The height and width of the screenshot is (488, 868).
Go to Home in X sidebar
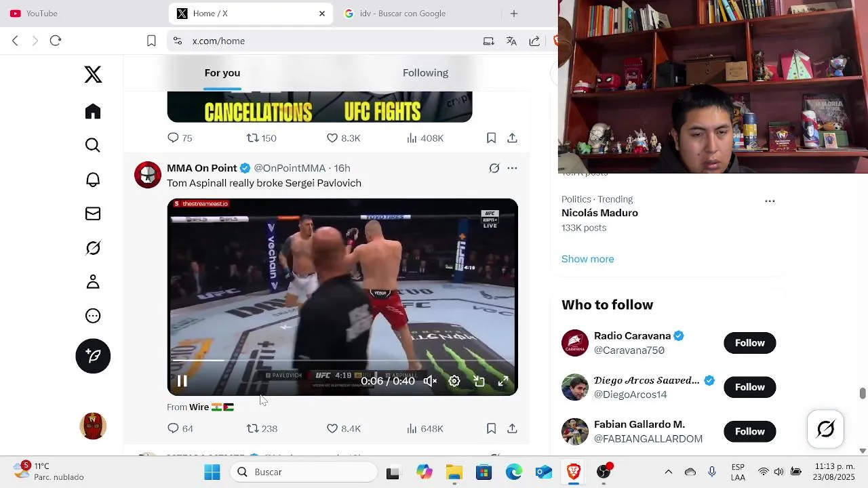(x=93, y=112)
